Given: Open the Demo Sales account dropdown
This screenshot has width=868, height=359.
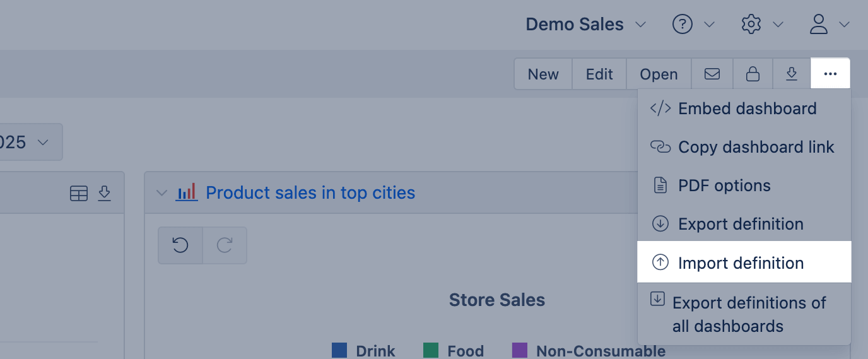Looking at the screenshot, I should (586, 25).
